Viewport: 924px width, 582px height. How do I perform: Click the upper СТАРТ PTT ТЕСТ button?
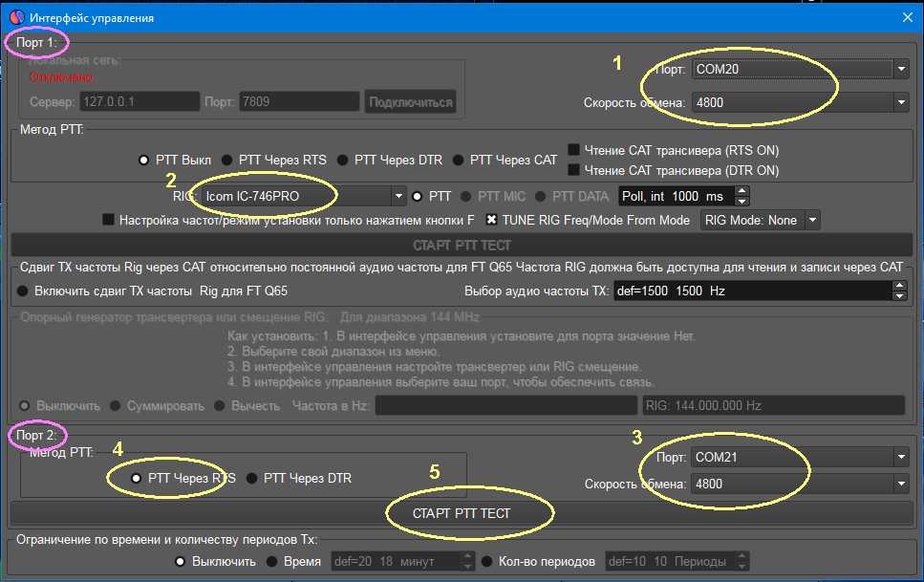[x=462, y=246]
